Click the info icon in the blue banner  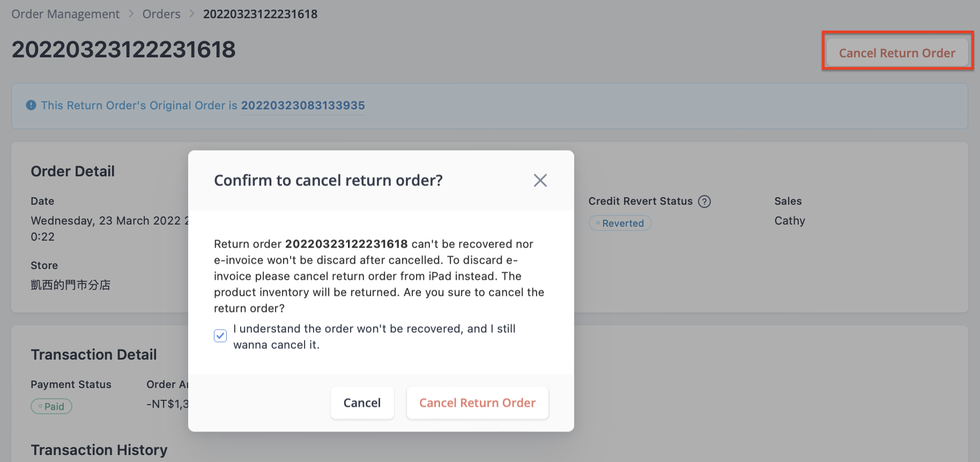[x=31, y=105]
